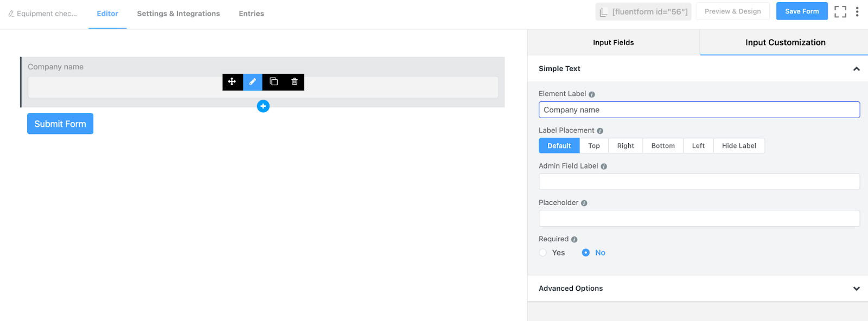Click the Save Form button
Viewport: 868px width, 321px height.
click(x=802, y=11)
